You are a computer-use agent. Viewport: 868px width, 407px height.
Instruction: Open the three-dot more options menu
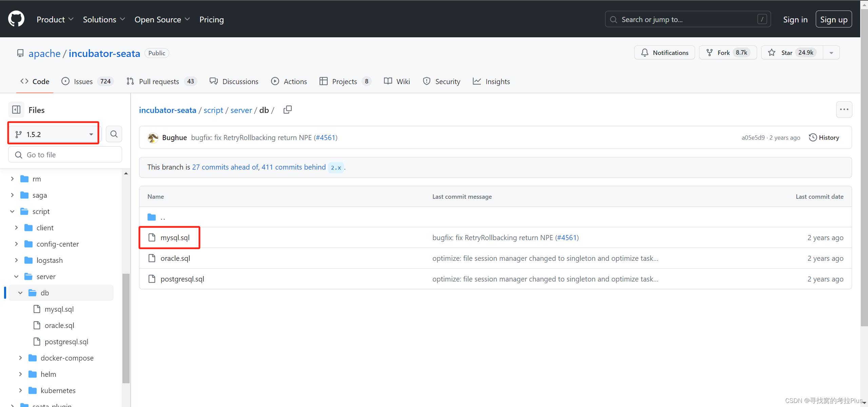(844, 110)
